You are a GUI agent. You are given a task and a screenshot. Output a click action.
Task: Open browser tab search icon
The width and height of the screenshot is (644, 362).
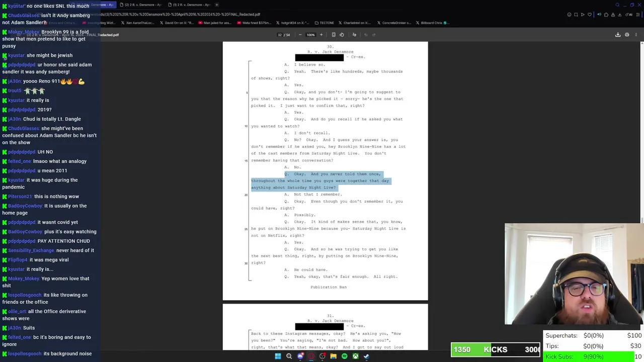pyautogui.click(x=617, y=5)
